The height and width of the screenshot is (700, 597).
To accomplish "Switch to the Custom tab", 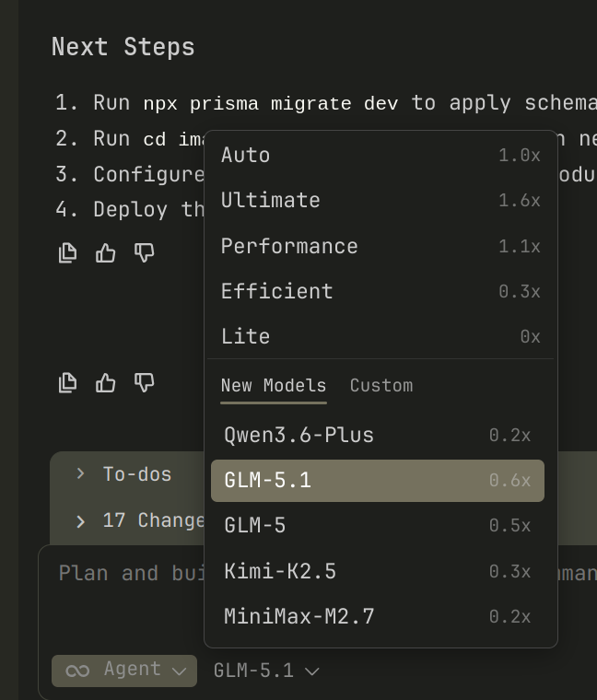I will [381, 386].
